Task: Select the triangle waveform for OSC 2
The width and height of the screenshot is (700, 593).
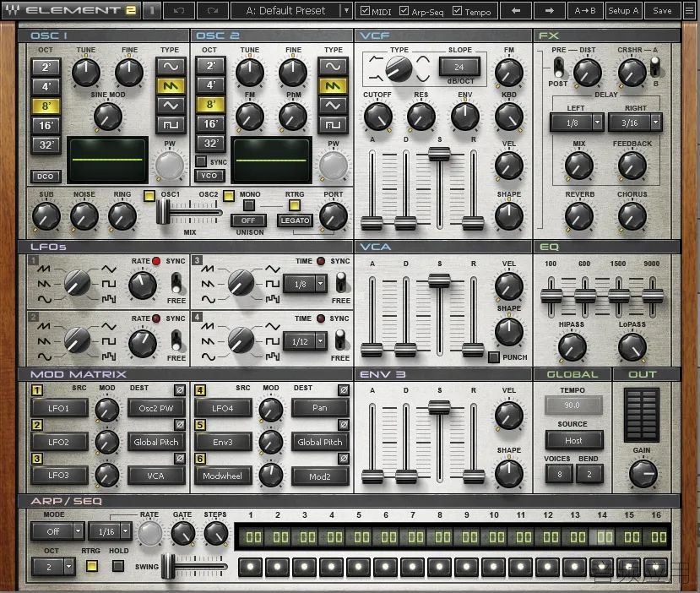Action: click(x=333, y=106)
